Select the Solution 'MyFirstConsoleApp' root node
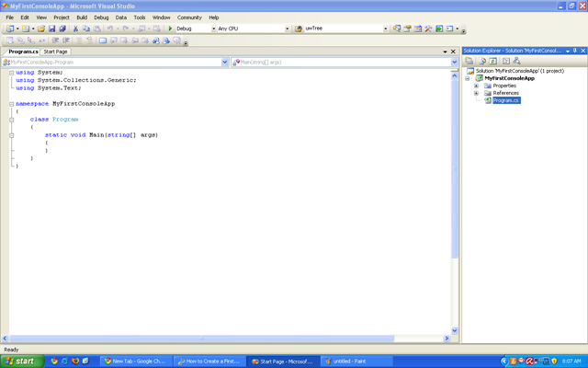The image size is (588, 368). click(520, 71)
